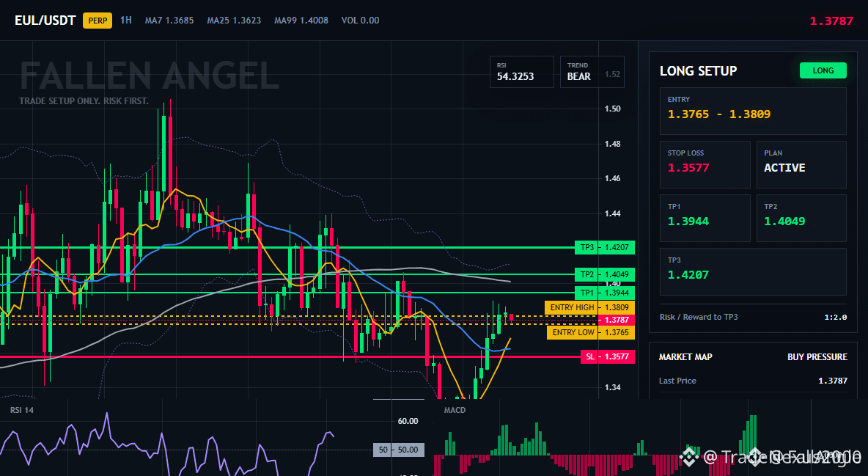
Task: Click the 60.00 RSI scale label
Action: tap(408, 421)
